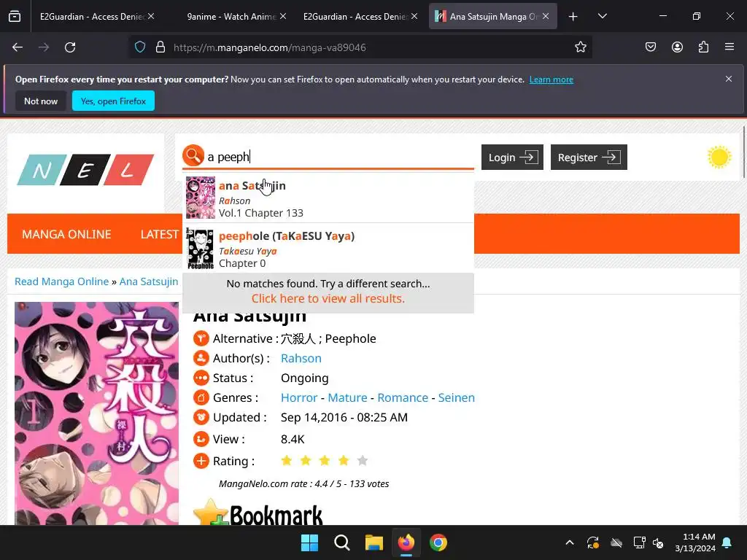Click the Ana Satsujin cover image
Image resolution: width=747 pixels, height=560 pixels.
[x=97, y=413]
